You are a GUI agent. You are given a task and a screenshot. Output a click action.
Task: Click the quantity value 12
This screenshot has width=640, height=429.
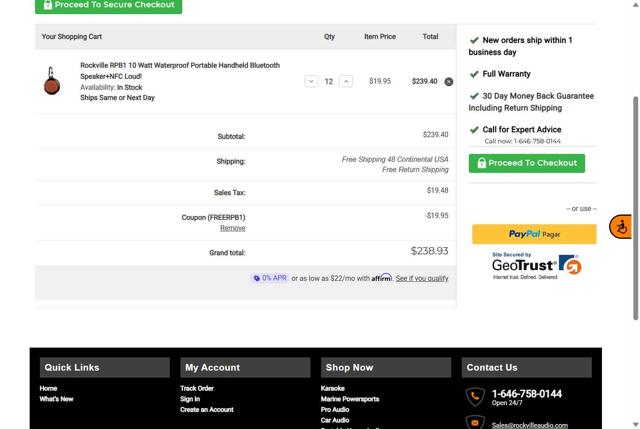(x=329, y=82)
